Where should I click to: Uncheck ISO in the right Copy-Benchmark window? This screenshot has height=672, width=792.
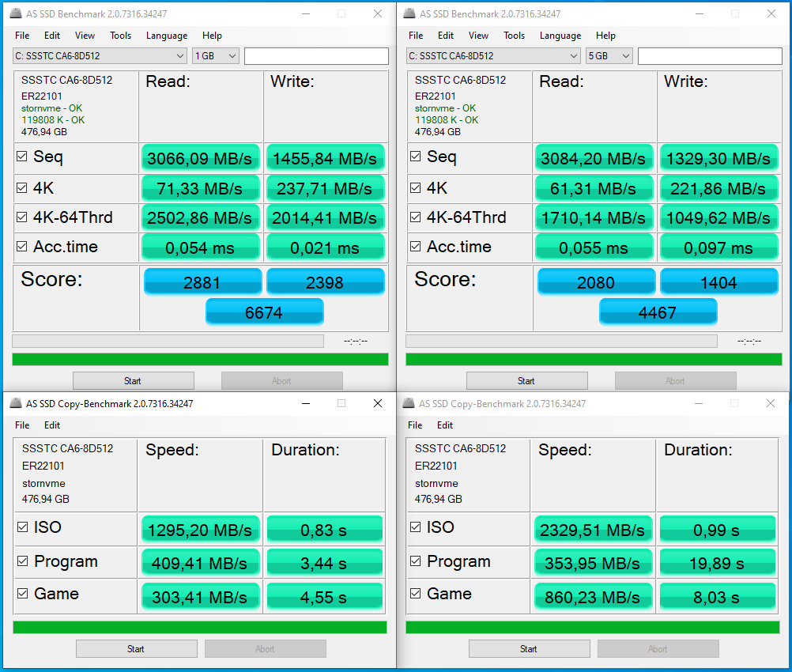[415, 527]
